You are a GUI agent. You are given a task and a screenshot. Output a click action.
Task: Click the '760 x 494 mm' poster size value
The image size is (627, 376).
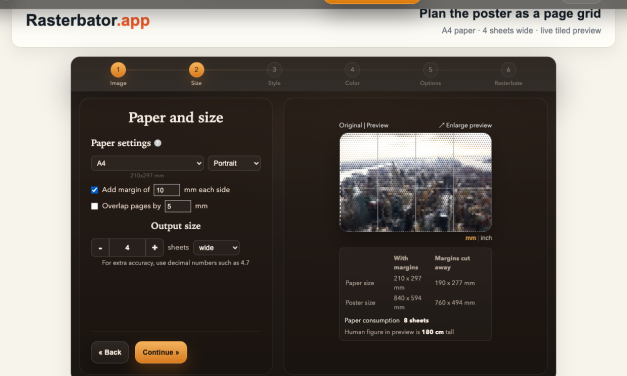click(455, 303)
